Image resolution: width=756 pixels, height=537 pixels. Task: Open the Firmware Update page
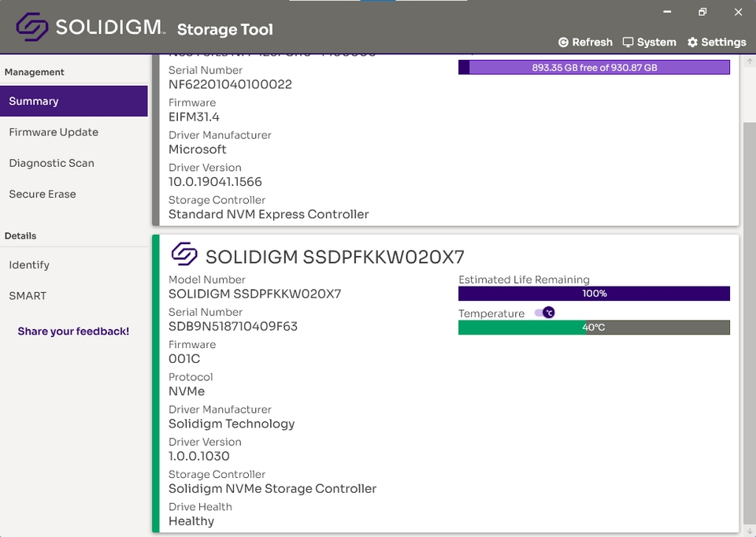coord(74,132)
